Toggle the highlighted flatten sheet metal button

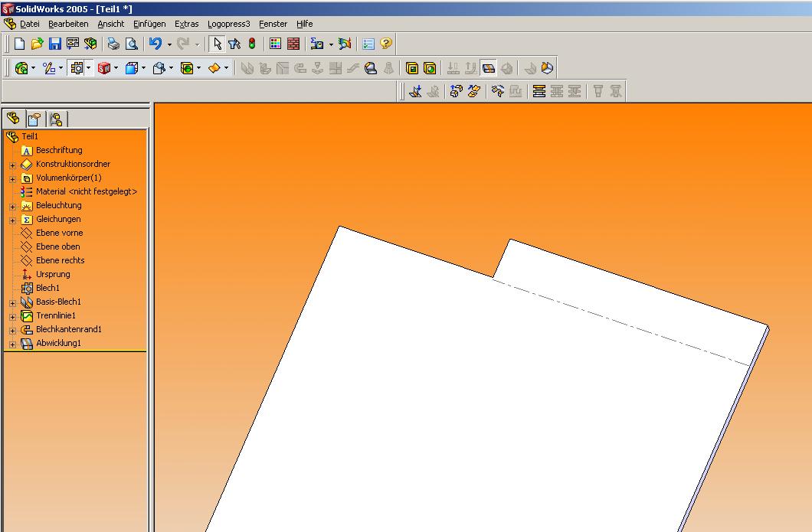click(x=489, y=68)
